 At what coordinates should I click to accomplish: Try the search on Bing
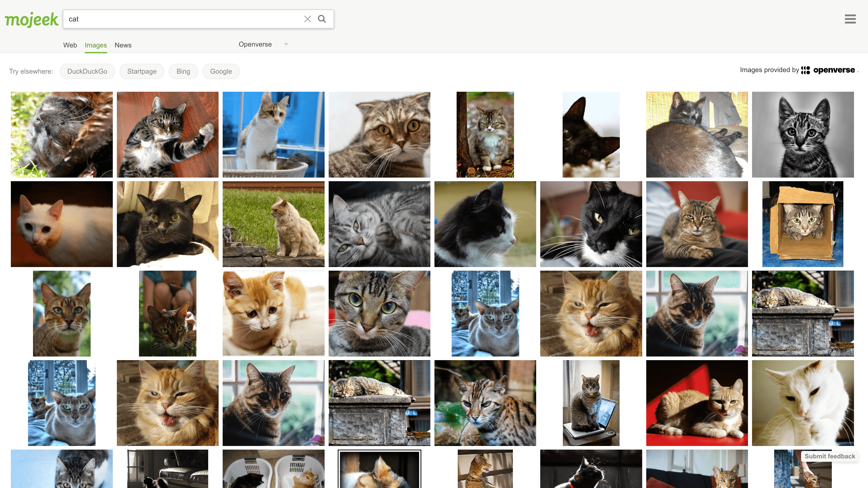coord(183,71)
